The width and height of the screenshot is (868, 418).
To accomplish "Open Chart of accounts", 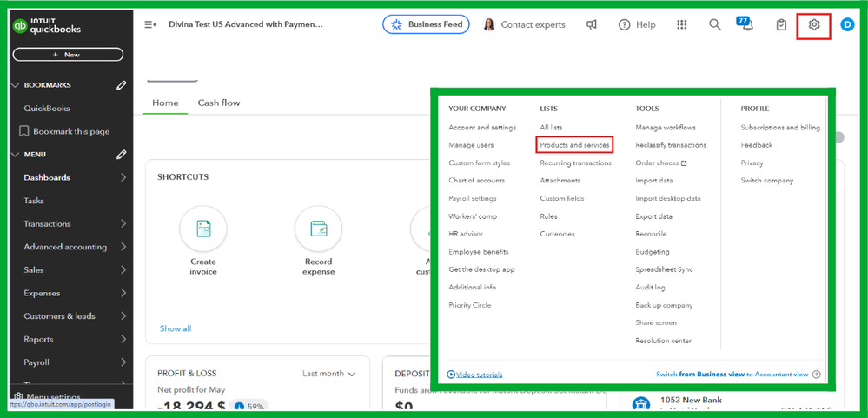I will point(477,181).
